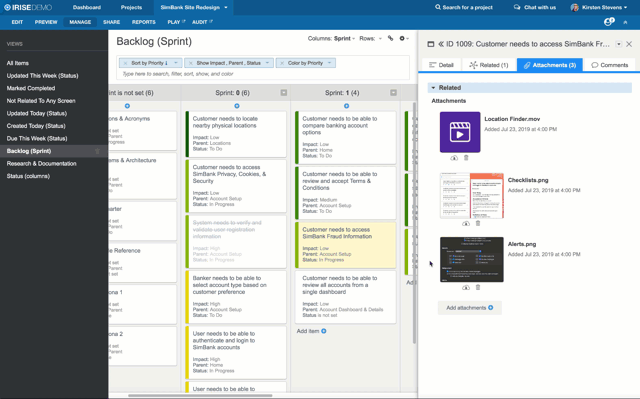Download Alerts.png attachment

click(x=466, y=288)
